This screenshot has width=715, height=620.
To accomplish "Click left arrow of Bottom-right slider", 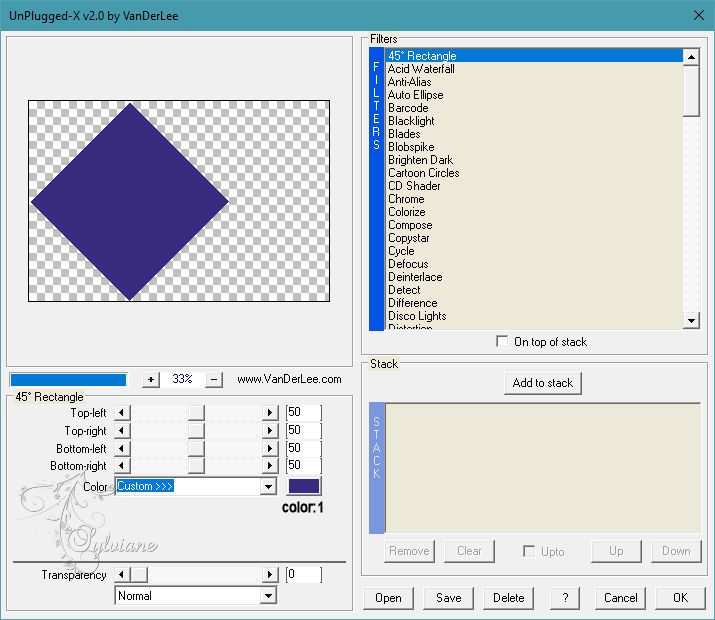I will [122, 465].
